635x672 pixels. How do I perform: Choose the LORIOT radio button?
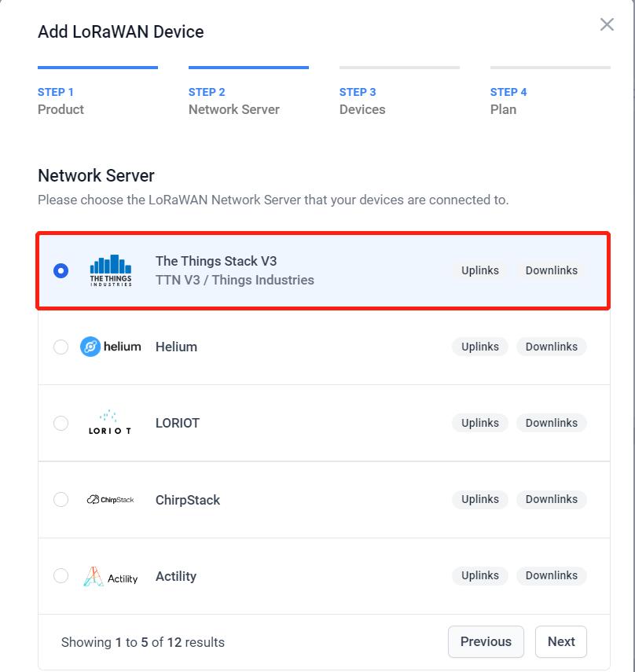[61, 423]
